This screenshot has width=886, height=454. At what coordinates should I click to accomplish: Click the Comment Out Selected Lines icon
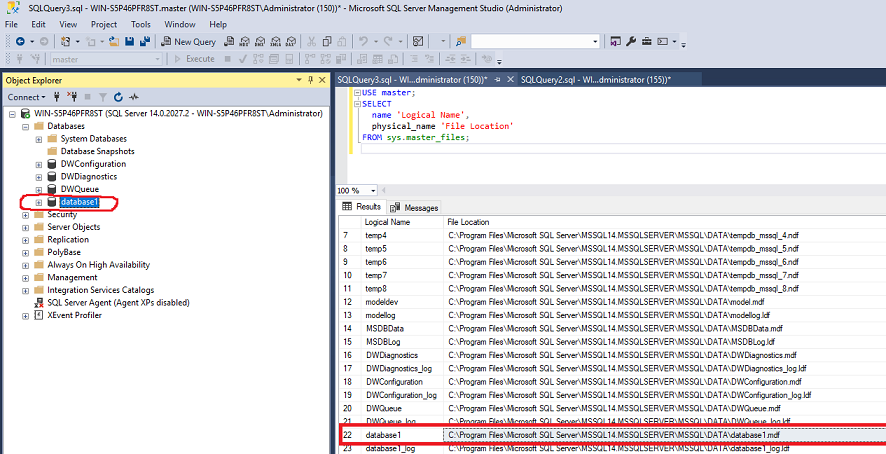[x=414, y=59]
